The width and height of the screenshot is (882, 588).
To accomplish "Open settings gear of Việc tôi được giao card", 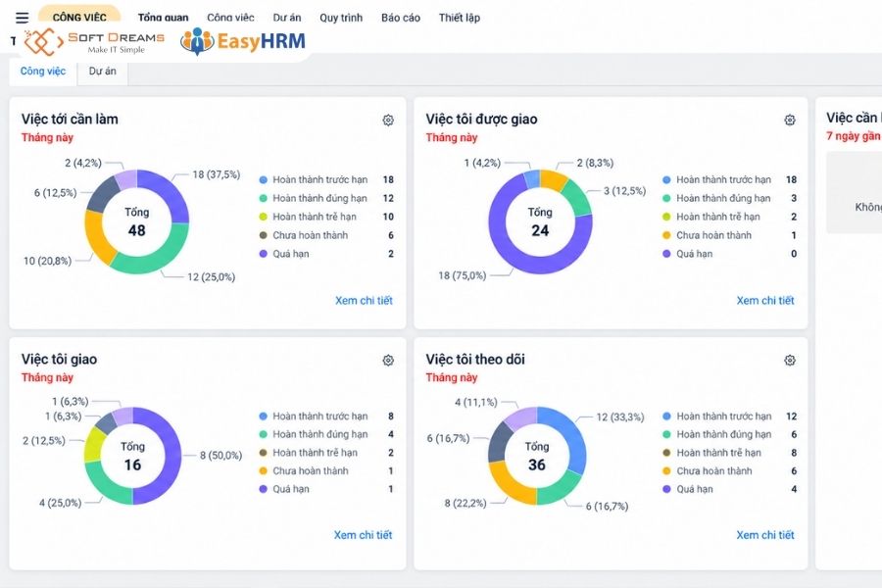I will coord(790,120).
